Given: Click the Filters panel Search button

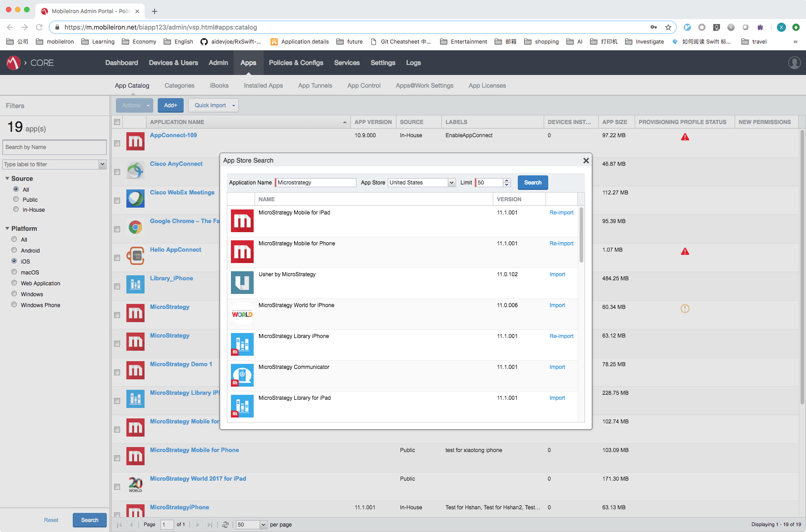Looking at the screenshot, I should click(x=90, y=520).
